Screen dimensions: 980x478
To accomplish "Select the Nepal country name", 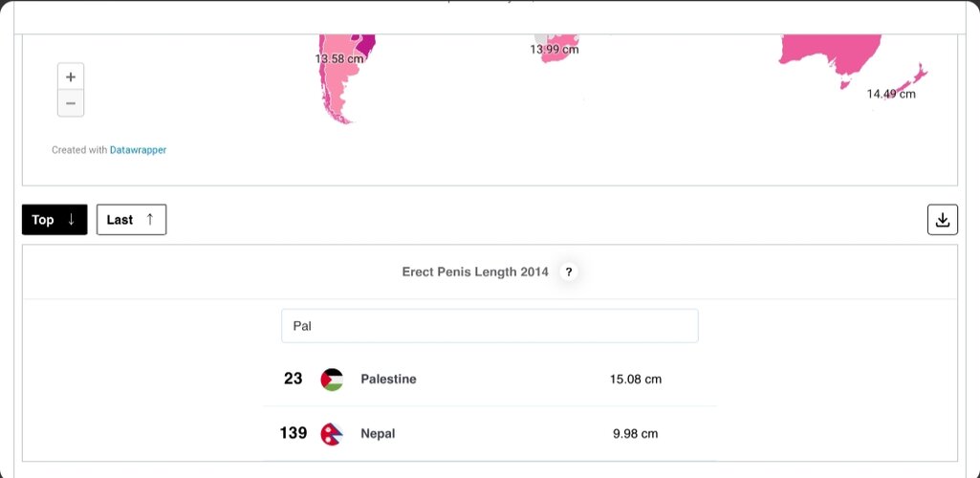I will coord(378,434).
